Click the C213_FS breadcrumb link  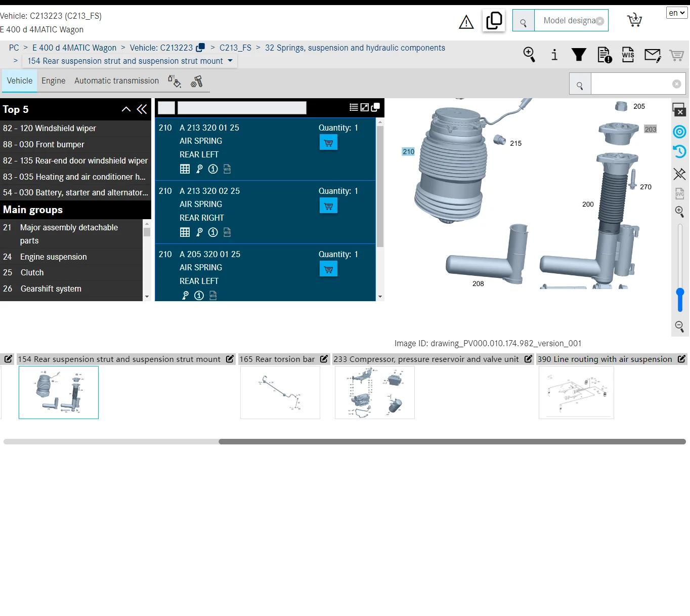pyautogui.click(x=235, y=48)
